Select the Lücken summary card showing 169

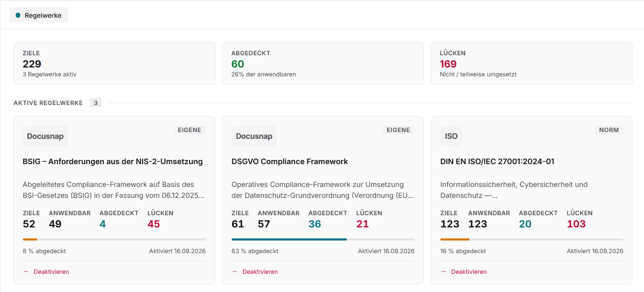click(532, 63)
